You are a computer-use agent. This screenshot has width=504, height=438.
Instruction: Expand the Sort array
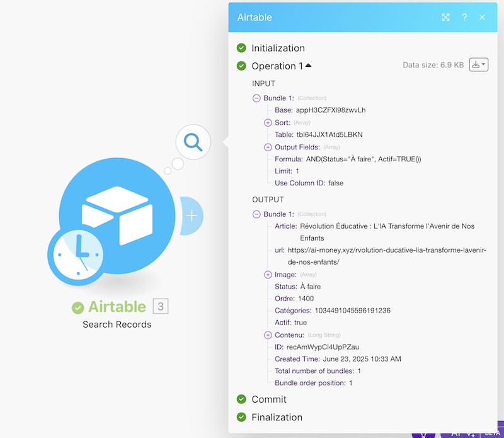(x=268, y=122)
